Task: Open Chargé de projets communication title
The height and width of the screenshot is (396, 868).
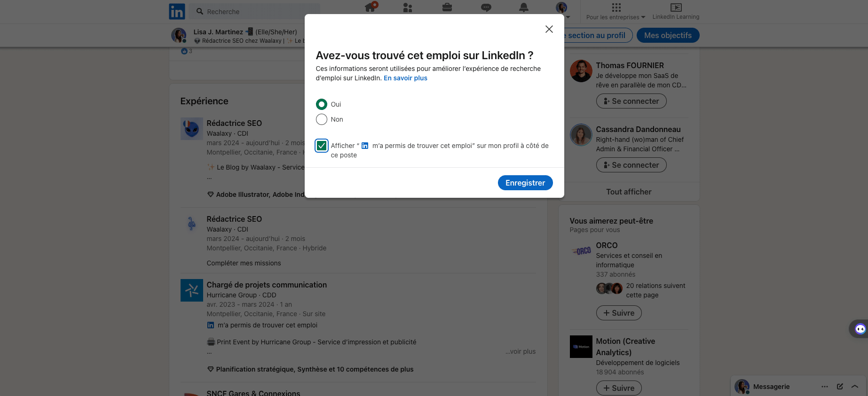Action: point(267,285)
